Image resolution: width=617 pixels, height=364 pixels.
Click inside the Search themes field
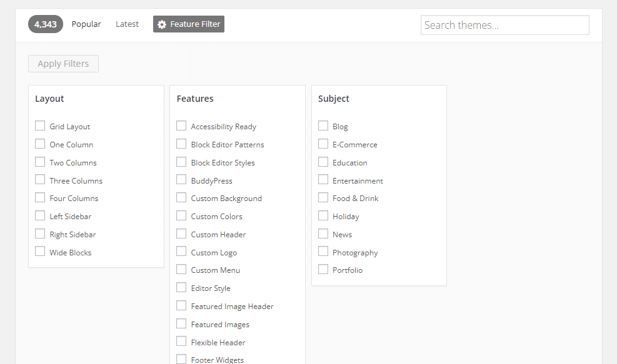pyautogui.click(x=504, y=24)
